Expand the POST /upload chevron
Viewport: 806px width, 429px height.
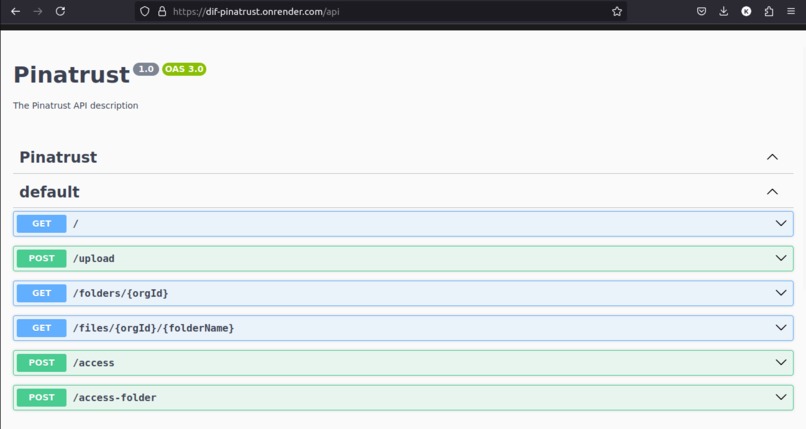(781, 258)
